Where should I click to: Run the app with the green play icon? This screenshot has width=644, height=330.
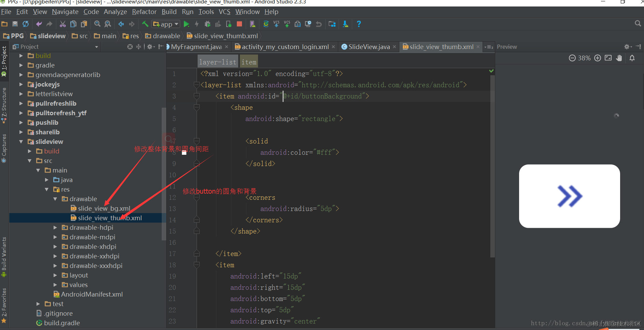(x=186, y=24)
